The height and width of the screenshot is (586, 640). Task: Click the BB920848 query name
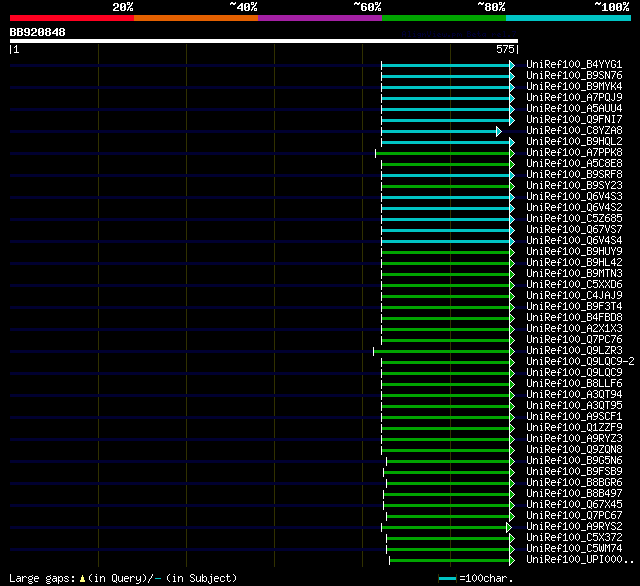37,32
